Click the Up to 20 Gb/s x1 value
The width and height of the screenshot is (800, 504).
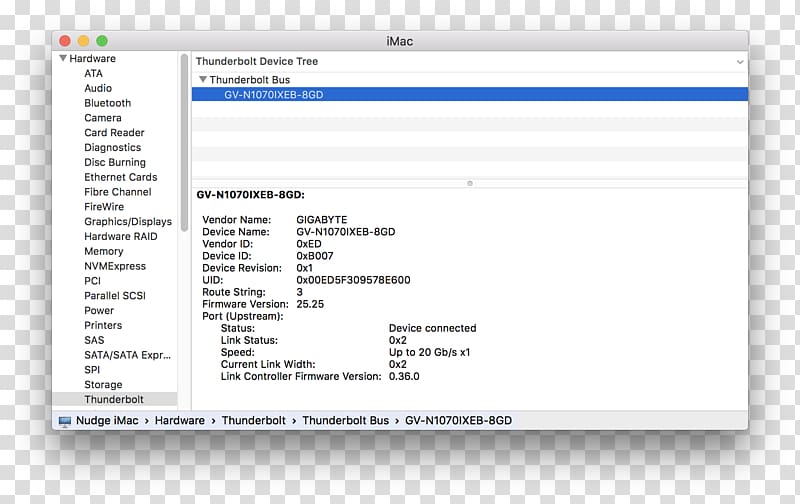click(x=429, y=352)
